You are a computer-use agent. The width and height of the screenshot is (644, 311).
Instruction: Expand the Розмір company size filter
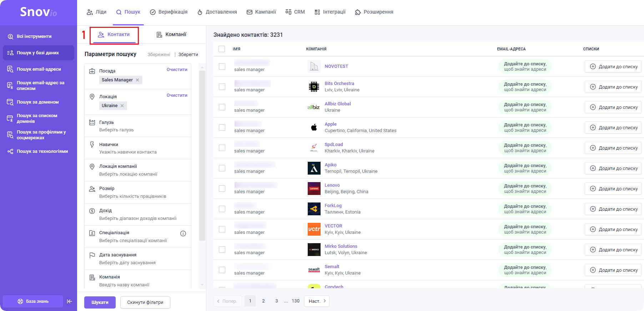(138, 192)
